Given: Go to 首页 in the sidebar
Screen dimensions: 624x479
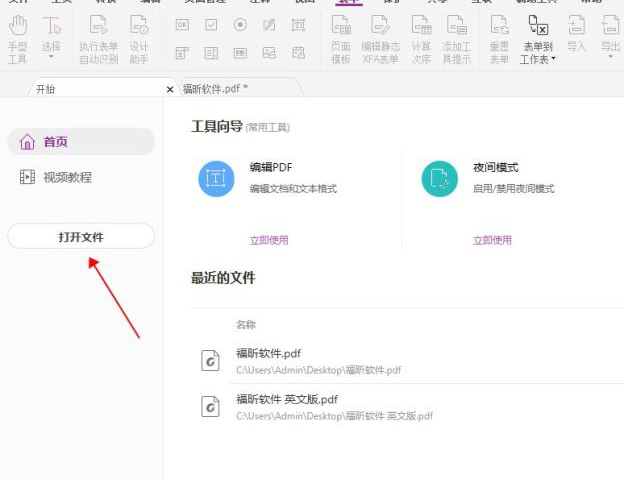Looking at the screenshot, I should (x=81, y=141).
